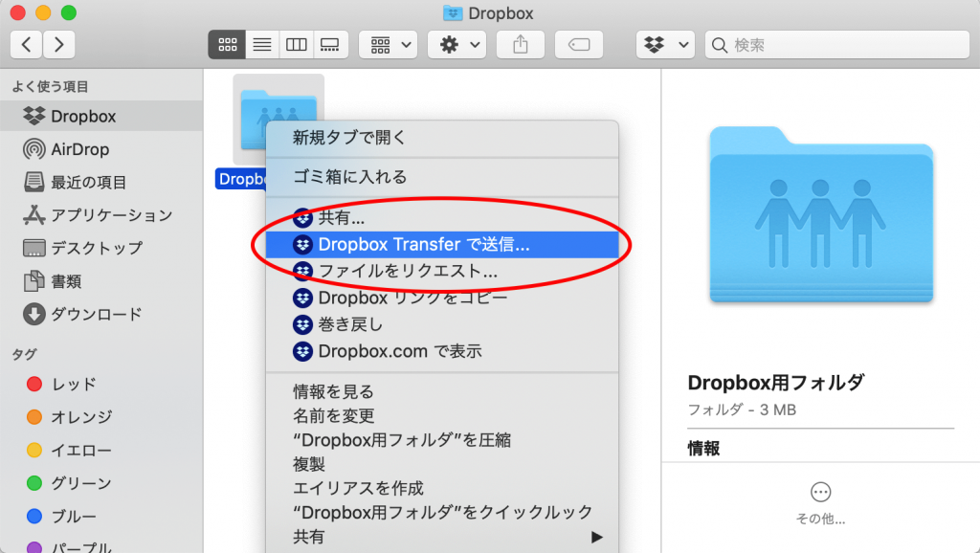The image size is (980, 553).
Task: Choose ファイルをリクエスト... menu item
Action: (x=442, y=271)
